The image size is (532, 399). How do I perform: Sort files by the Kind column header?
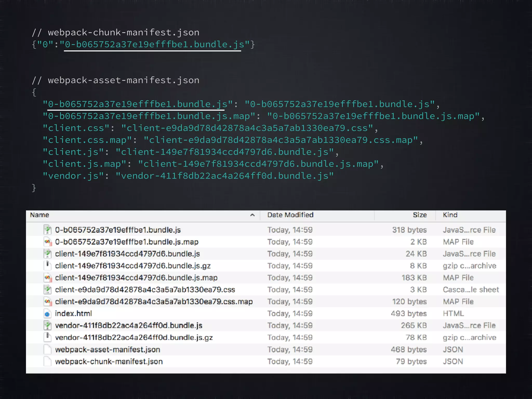[450, 215]
